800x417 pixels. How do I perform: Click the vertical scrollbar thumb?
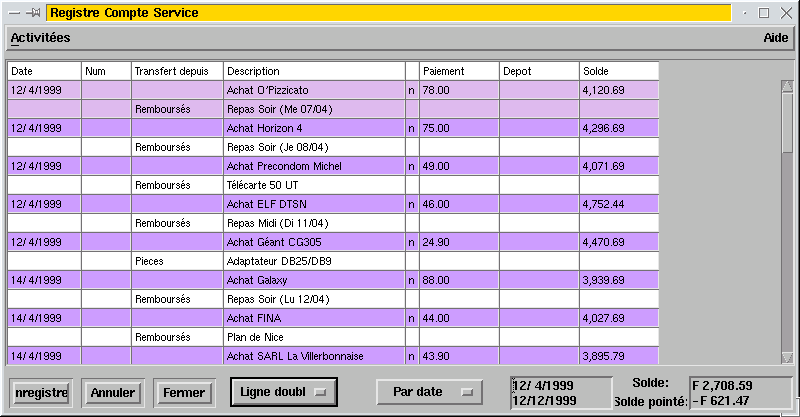click(786, 125)
